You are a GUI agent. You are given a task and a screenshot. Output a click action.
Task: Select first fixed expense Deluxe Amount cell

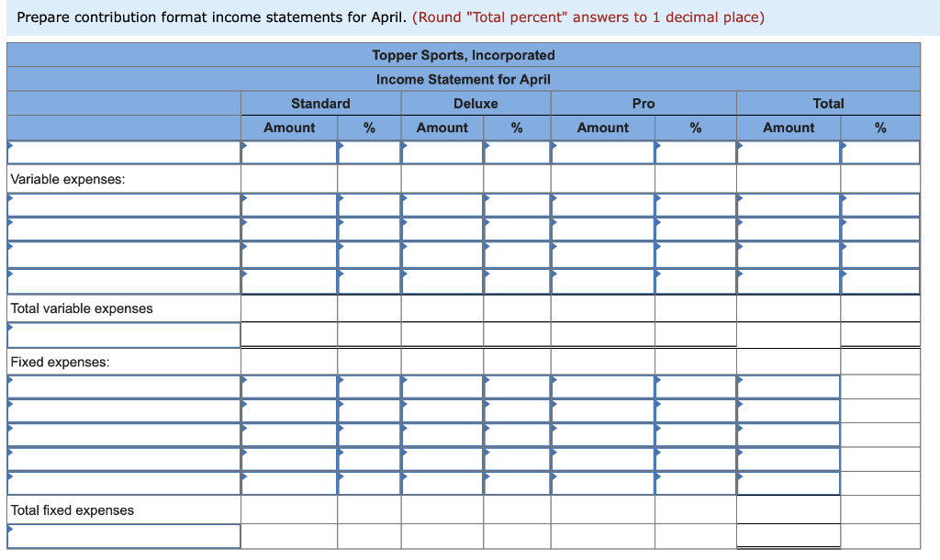point(442,386)
